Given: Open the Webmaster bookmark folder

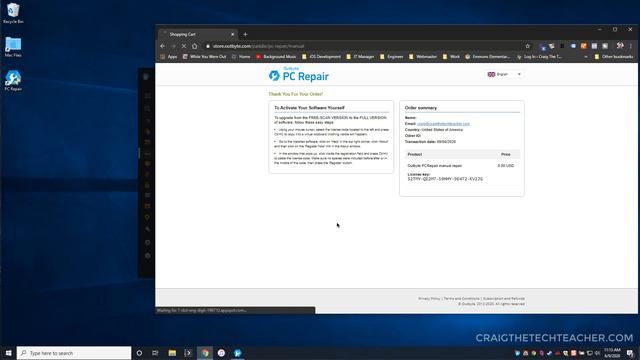Looking at the screenshot, I should tap(423, 57).
